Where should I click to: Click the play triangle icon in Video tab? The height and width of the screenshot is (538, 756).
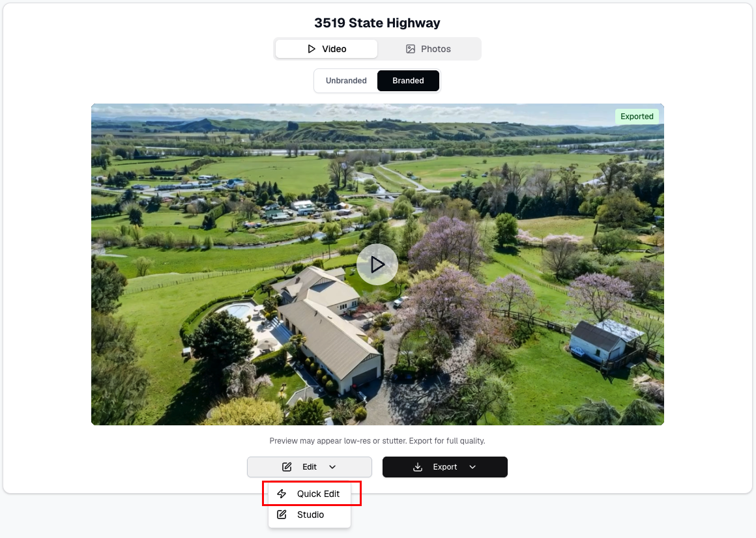312,49
